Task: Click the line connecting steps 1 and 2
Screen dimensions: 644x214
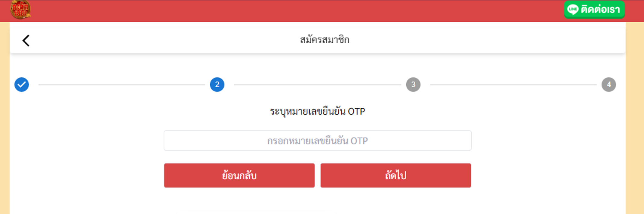Action: [x=122, y=85]
